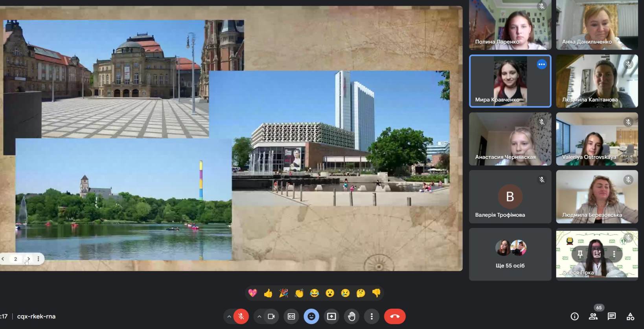Expand the audio settings chevron beside the microphone

click(229, 316)
